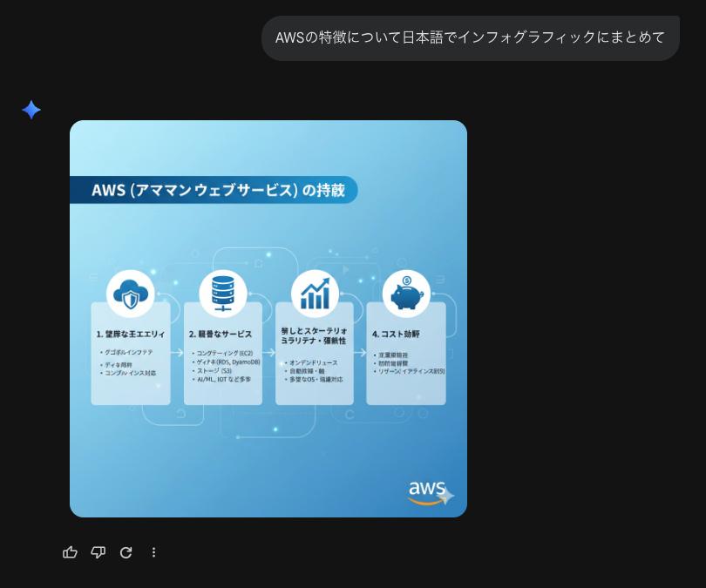The width and height of the screenshot is (706, 588).
Task: Click the thumbs down bad response icon
Action: click(98, 552)
